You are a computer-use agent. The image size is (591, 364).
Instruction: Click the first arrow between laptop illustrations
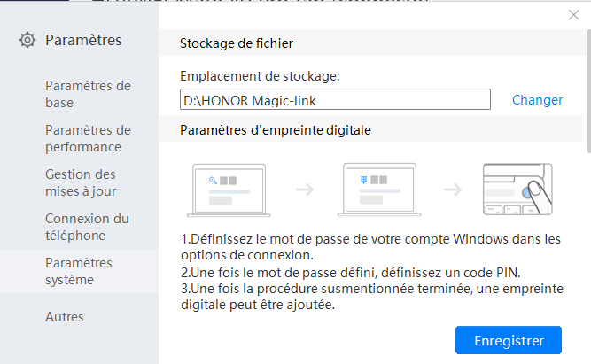[304, 189]
